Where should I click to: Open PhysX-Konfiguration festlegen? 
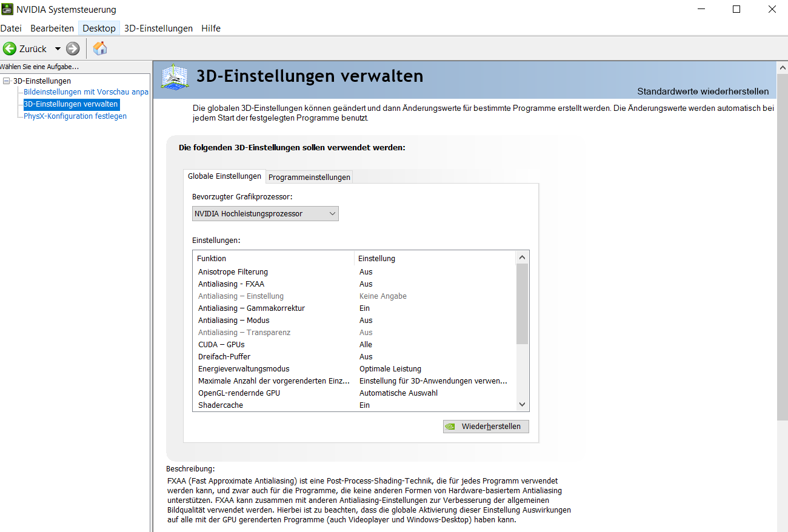tap(75, 116)
